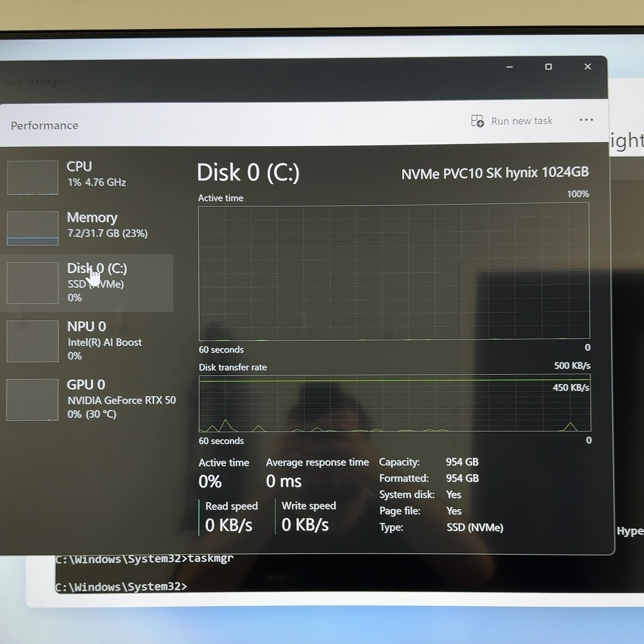
Task: Open the NPU 0 Intel(R) AI Boost entry
Action: pos(88,341)
